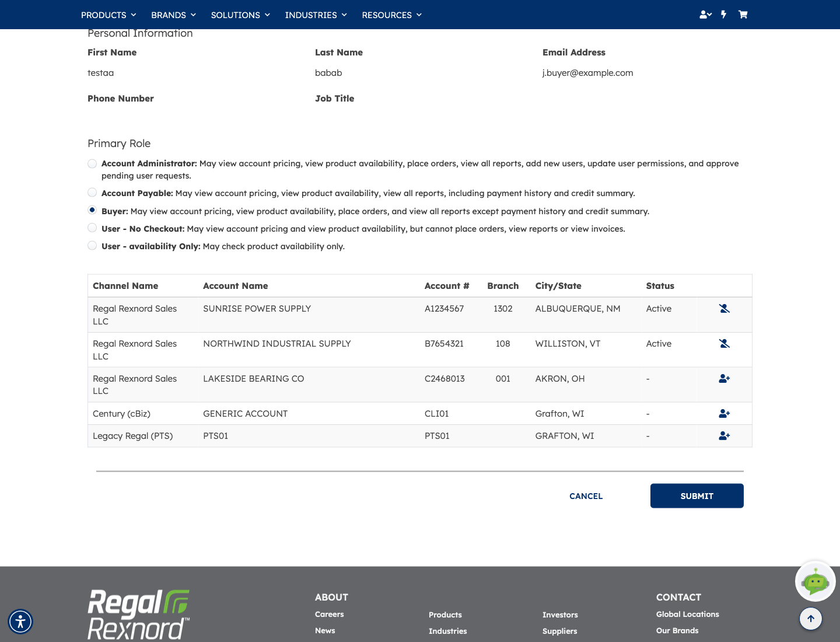Open the chatbot assistant icon
Image resolution: width=840 pixels, height=642 pixels.
click(815, 581)
